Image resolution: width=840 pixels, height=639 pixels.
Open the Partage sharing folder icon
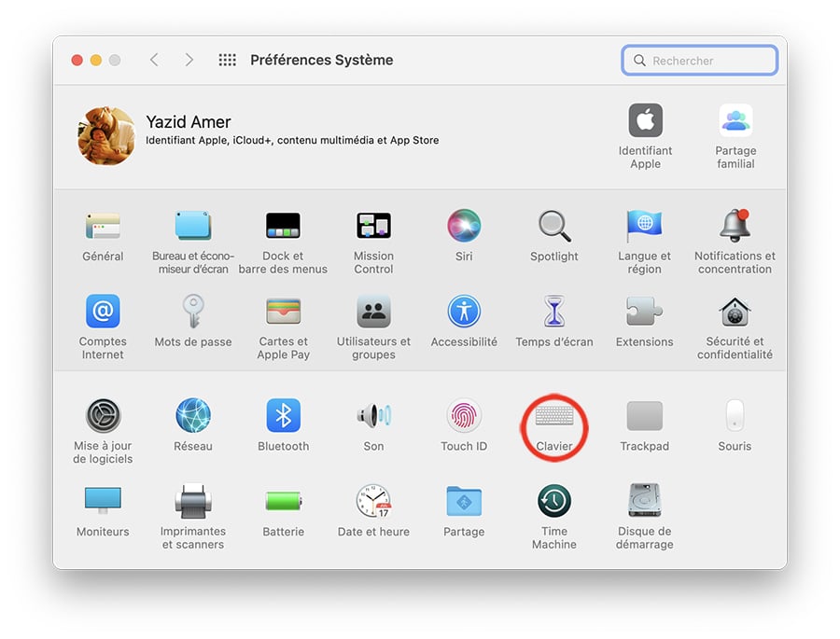(464, 501)
